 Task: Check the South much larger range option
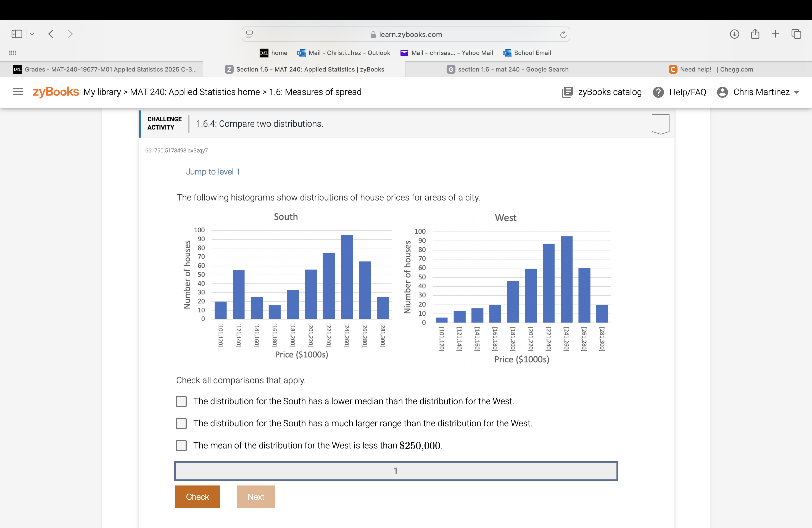pos(181,424)
